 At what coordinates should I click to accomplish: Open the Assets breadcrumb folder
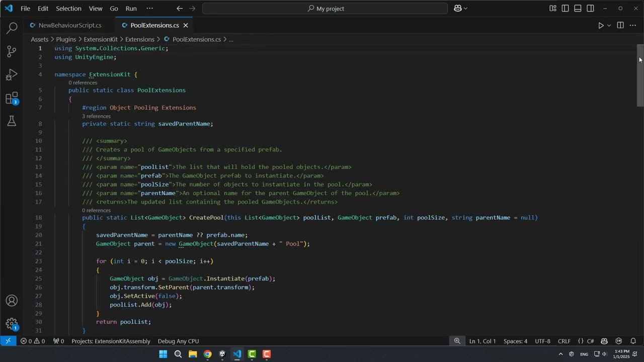click(x=40, y=39)
